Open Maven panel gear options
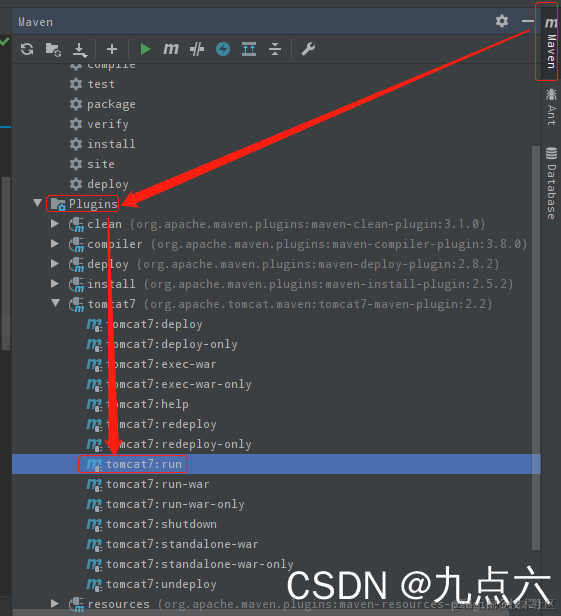561x616 pixels. [502, 21]
